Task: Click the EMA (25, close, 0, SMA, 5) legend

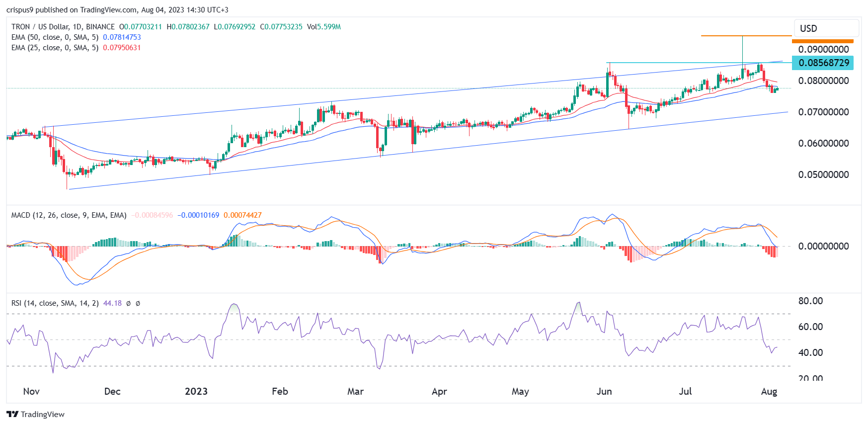Action: [55, 48]
